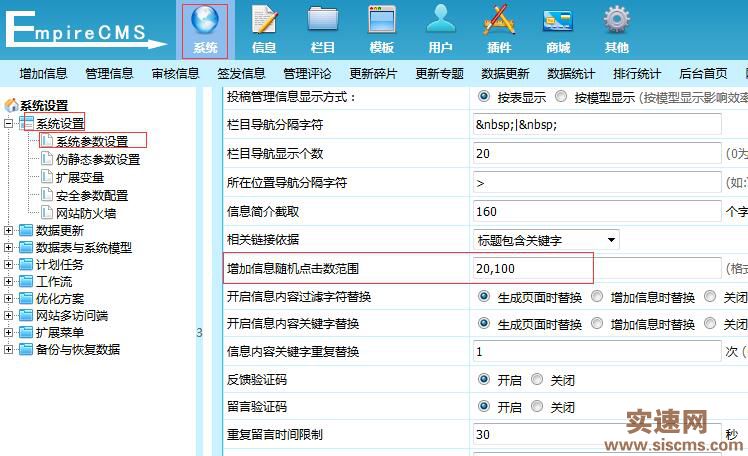
Task: Click the 扩展菜单 folder icon
Action: pyautogui.click(x=26, y=332)
